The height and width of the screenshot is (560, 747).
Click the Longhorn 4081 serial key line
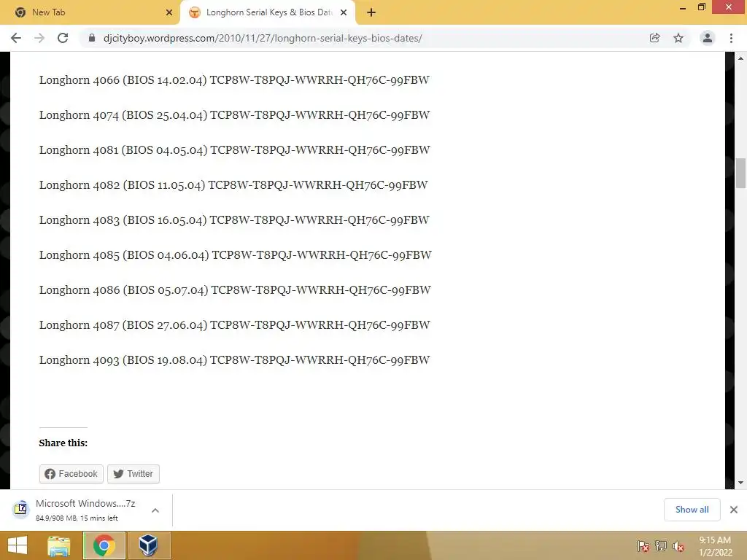click(234, 150)
